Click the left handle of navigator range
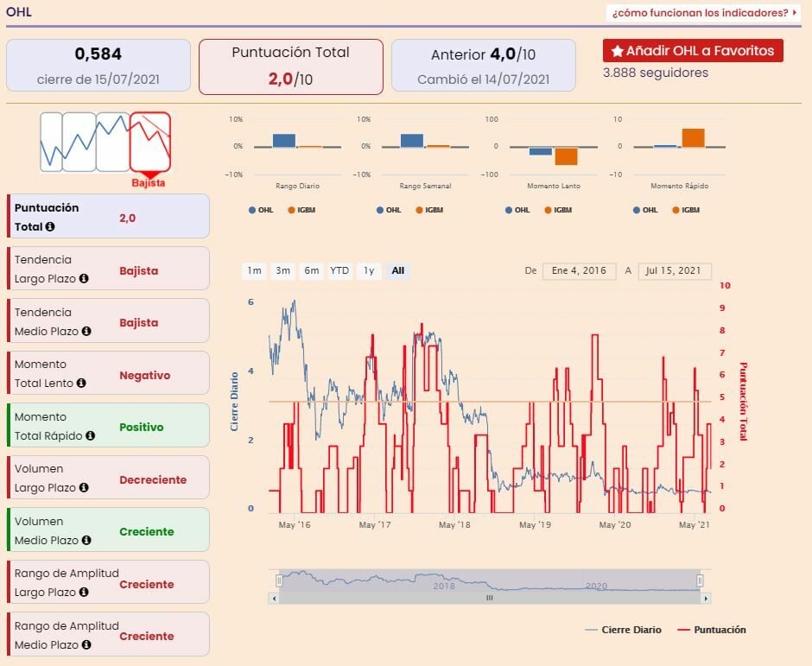The width and height of the screenshot is (812, 666). (279, 580)
